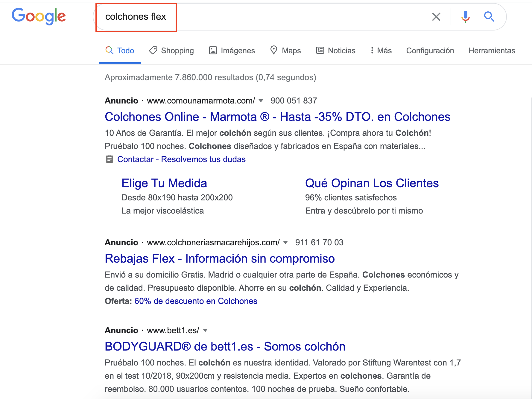Start voice search with the microphone icon
The image size is (532, 399).
pyautogui.click(x=465, y=17)
